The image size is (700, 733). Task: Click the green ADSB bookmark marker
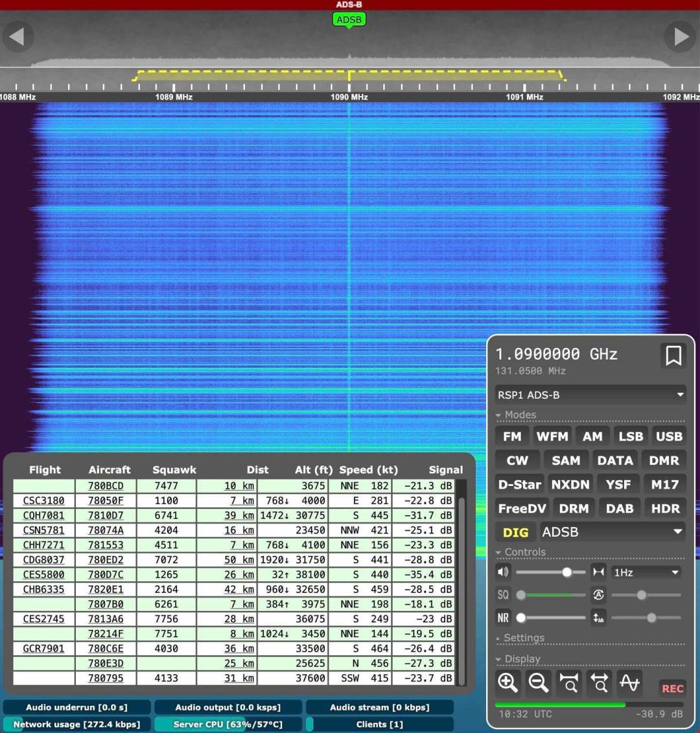(x=349, y=19)
